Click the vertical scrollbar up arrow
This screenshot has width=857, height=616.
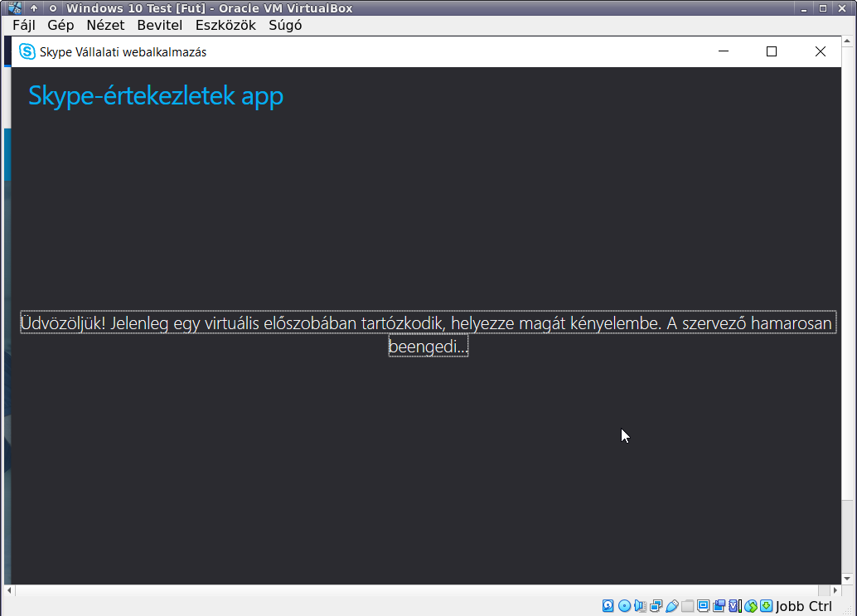coord(846,41)
